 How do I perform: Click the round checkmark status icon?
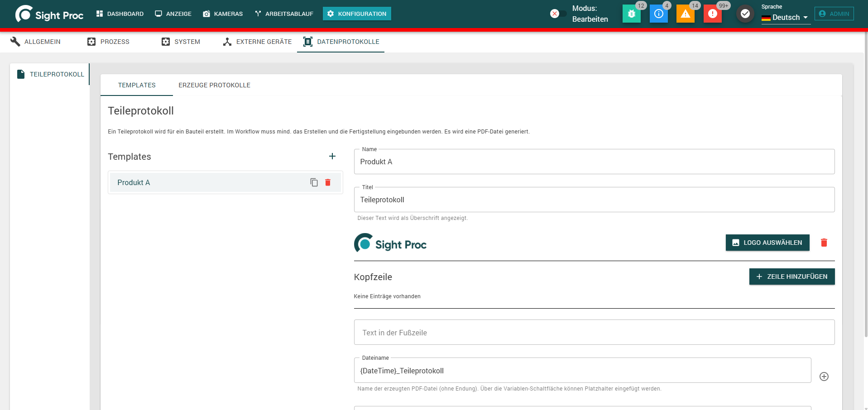tap(745, 14)
